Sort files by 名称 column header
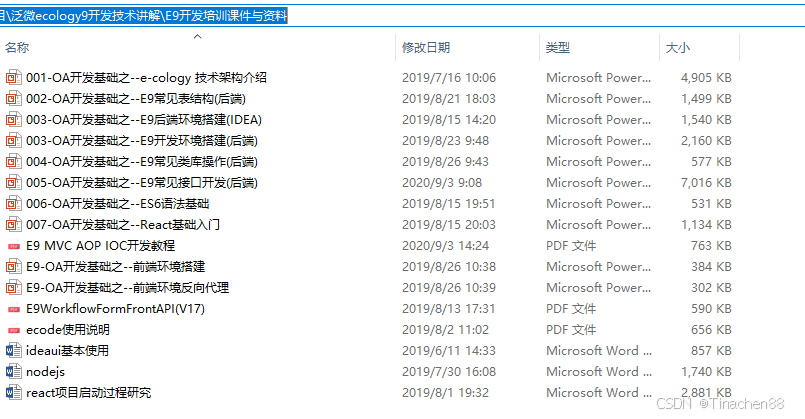805x419 pixels. tap(18, 48)
